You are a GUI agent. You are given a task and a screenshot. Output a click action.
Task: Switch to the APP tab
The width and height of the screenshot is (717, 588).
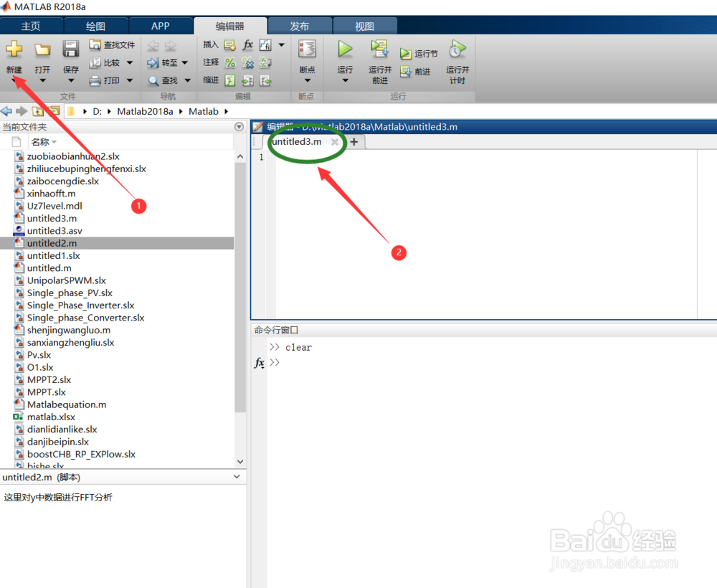pos(161,26)
